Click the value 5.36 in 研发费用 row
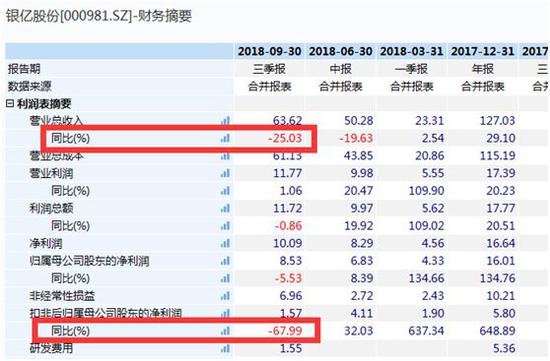 coord(504,348)
